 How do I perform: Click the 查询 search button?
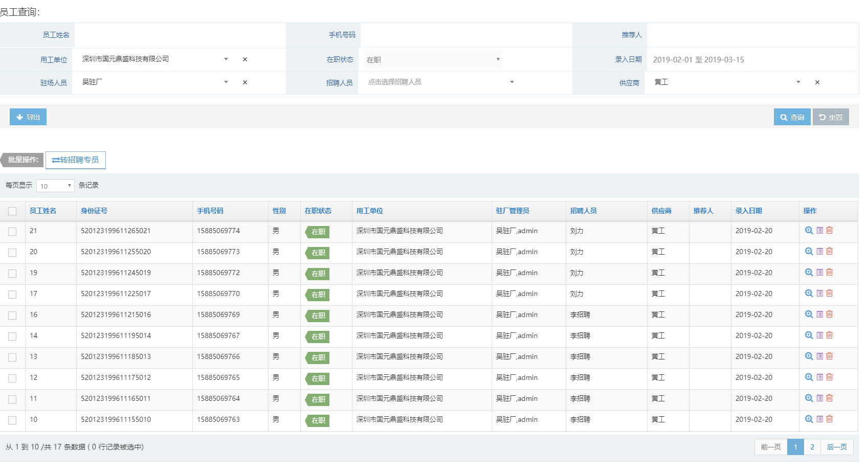click(792, 117)
